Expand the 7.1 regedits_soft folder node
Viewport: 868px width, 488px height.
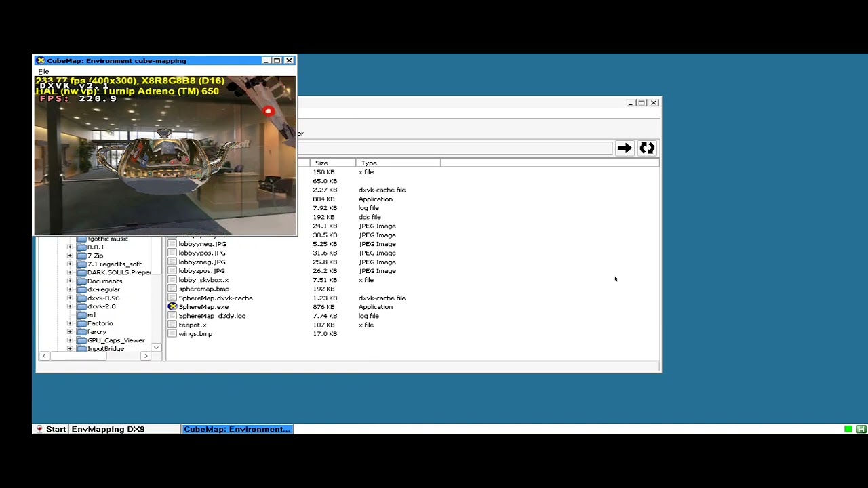[70, 264]
